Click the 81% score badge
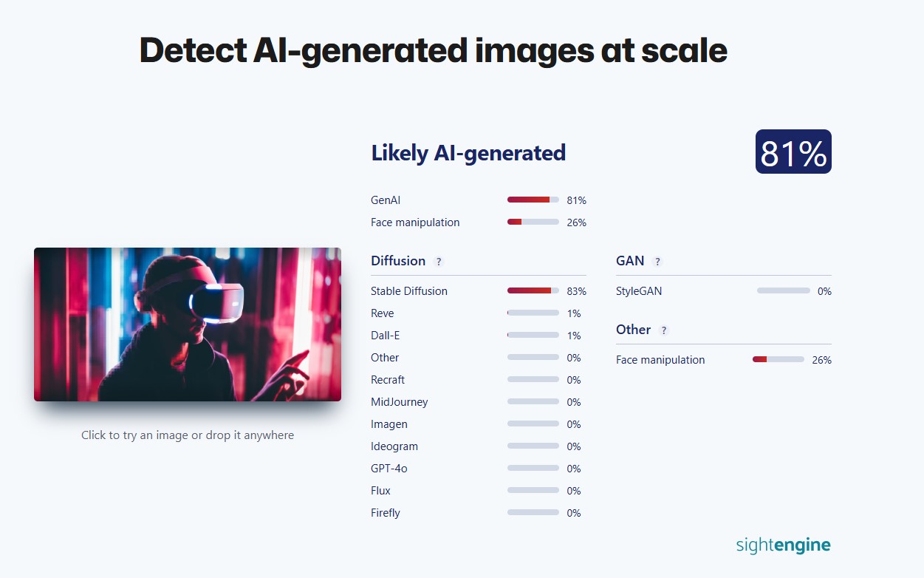Screen dimensions: 924x578 793,152
